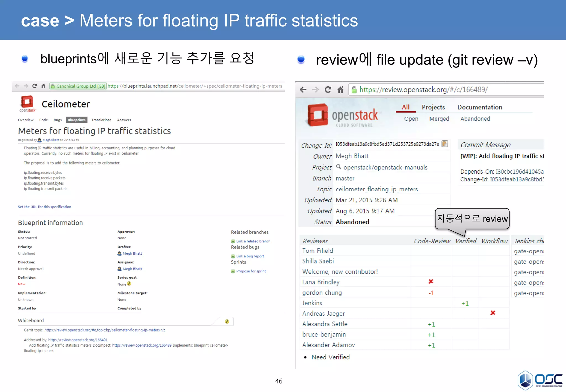Show Merged changes

tap(439, 119)
